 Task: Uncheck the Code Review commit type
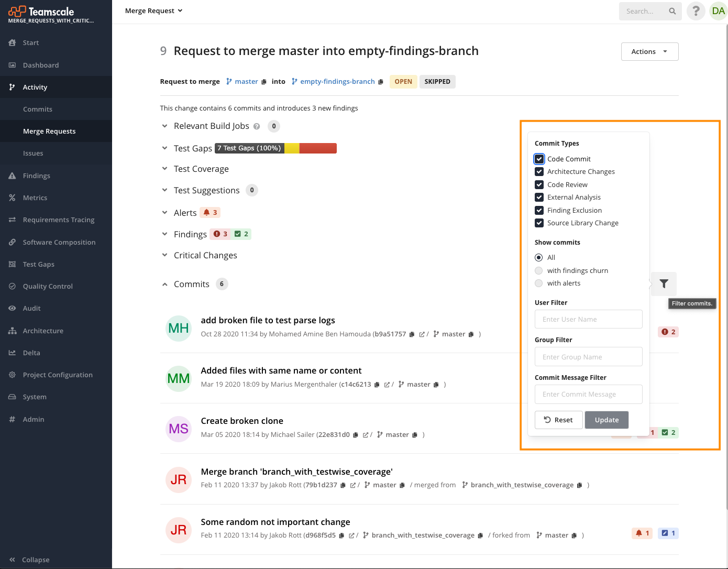point(539,184)
